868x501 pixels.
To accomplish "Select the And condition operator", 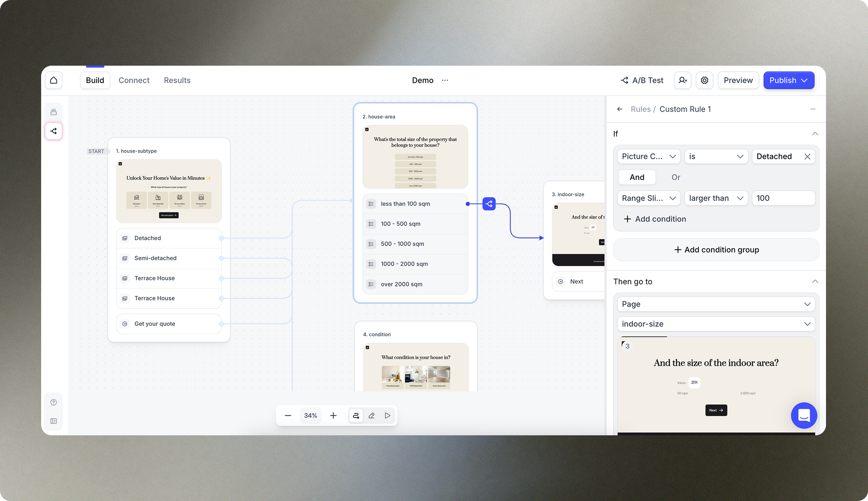I will tap(637, 177).
